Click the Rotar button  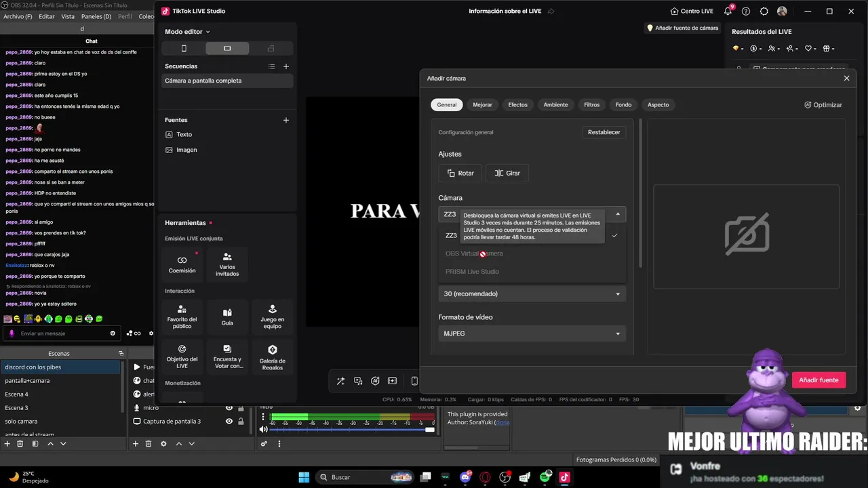[460, 173]
